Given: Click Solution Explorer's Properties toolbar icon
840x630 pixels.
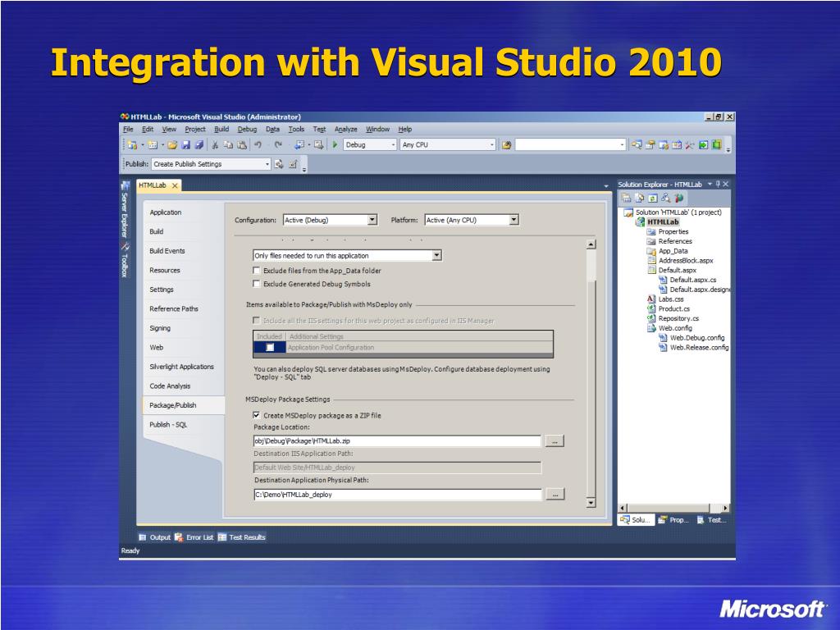Looking at the screenshot, I should click(x=626, y=199).
